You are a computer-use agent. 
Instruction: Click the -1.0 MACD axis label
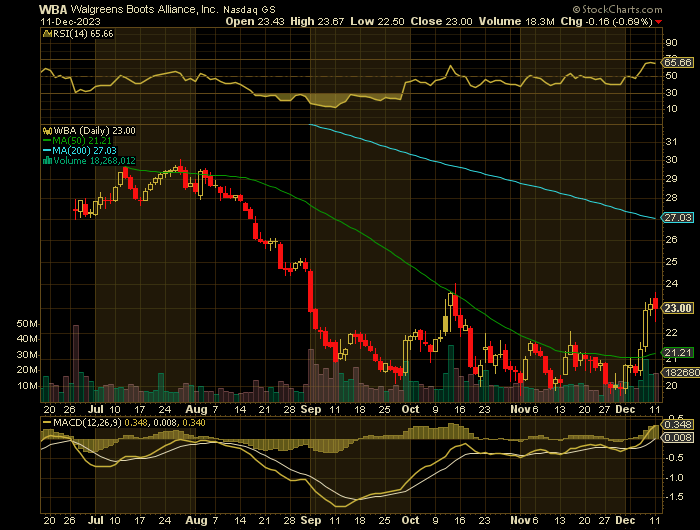(x=673, y=478)
